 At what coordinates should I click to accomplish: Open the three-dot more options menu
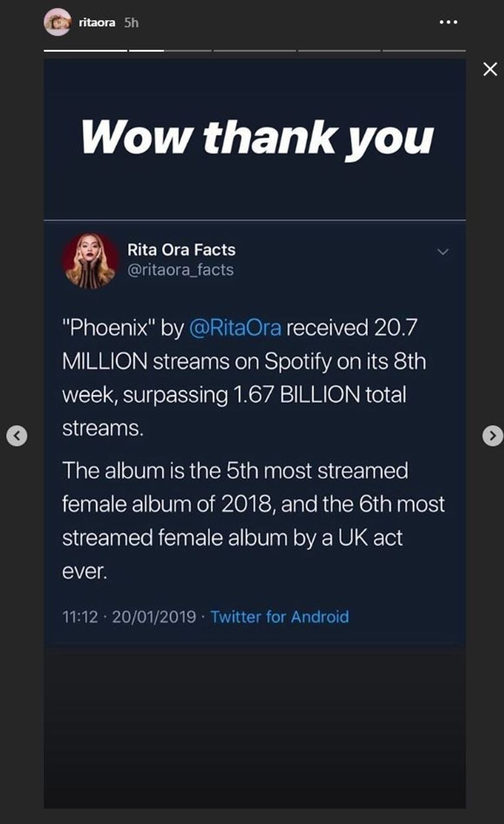coord(448,22)
